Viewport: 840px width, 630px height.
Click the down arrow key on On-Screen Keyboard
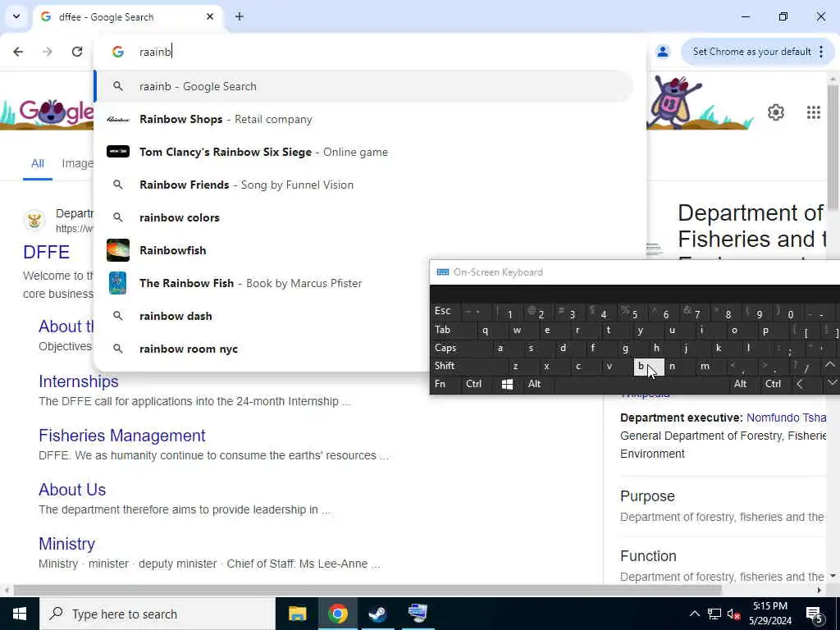pos(832,384)
